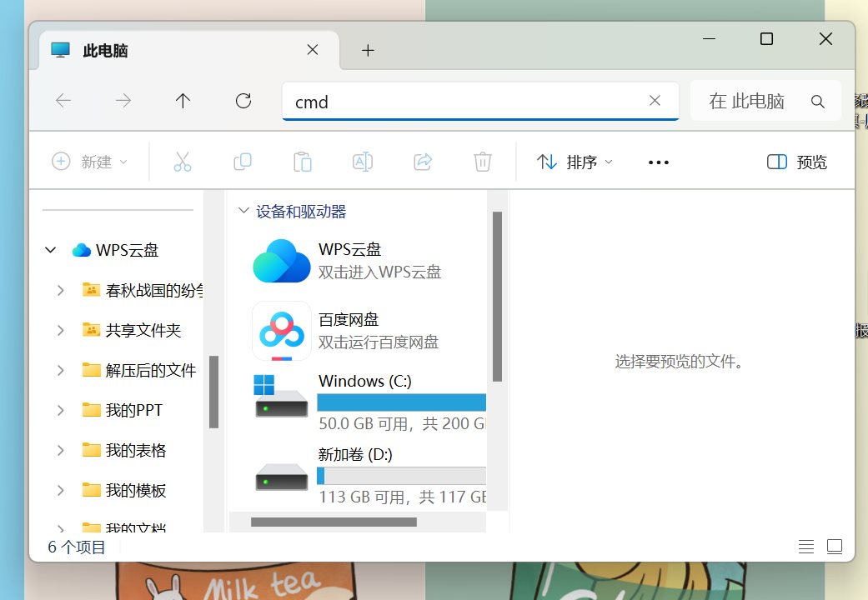The width and height of the screenshot is (868, 600).
Task: Refresh the current view
Action: pyautogui.click(x=243, y=101)
